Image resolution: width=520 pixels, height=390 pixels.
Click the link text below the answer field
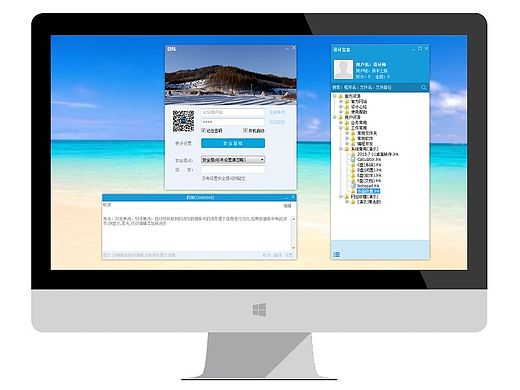[224, 179]
